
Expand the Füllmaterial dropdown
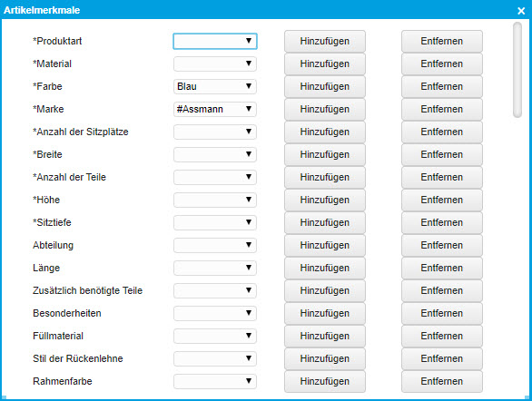[x=215, y=336]
